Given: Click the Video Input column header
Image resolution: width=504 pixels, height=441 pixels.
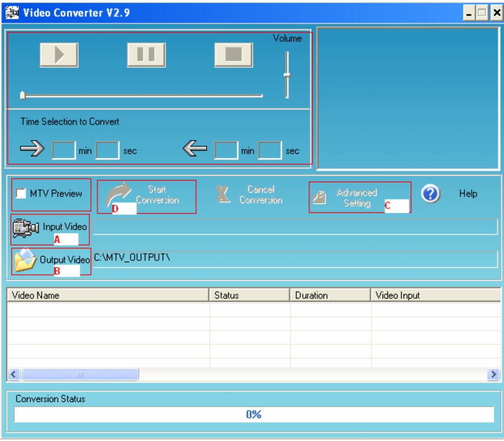Looking at the screenshot, I should [x=436, y=295].
